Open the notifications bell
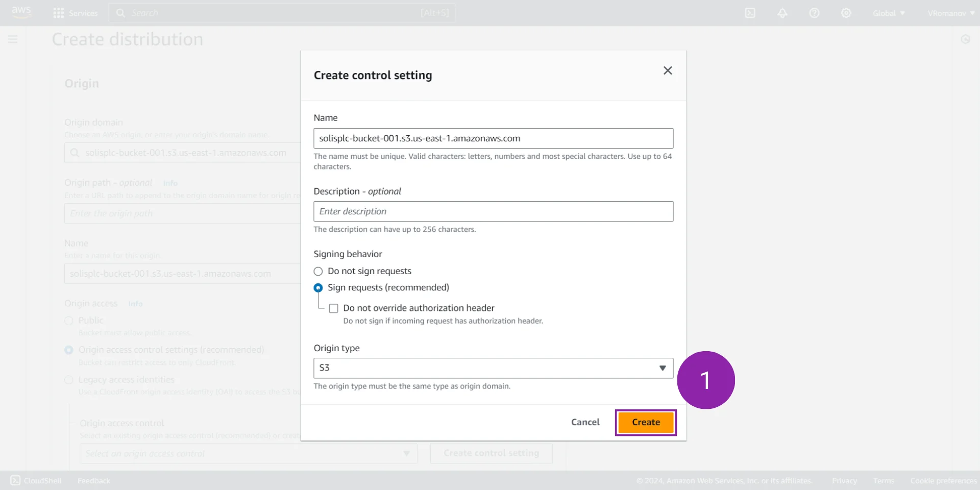Screen dimensions: 980x490 (782, 13)
